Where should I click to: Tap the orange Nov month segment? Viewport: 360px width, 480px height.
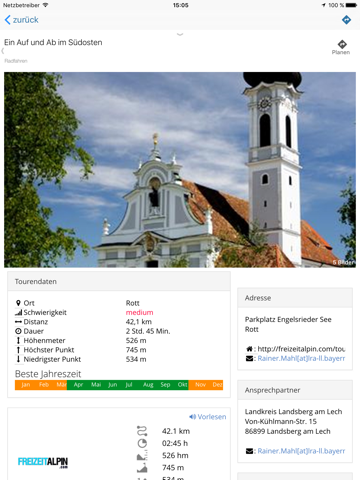point(200,385)
